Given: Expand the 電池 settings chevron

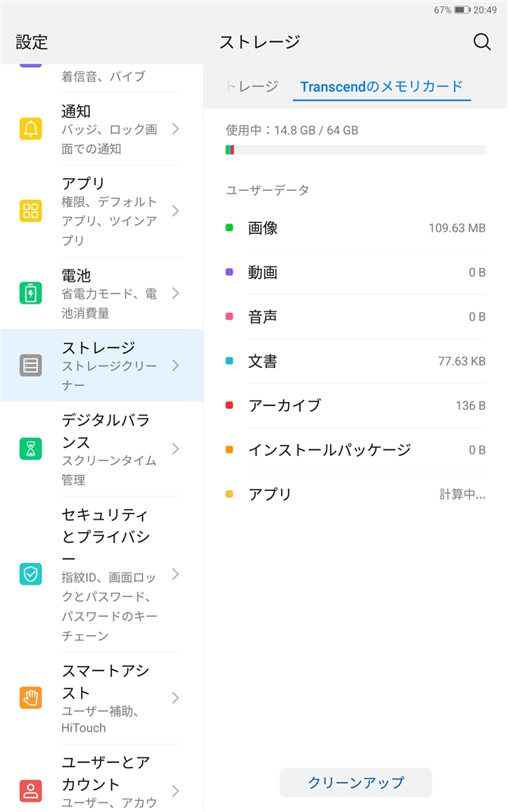Looking at the screenshot, I should (175, 293).
